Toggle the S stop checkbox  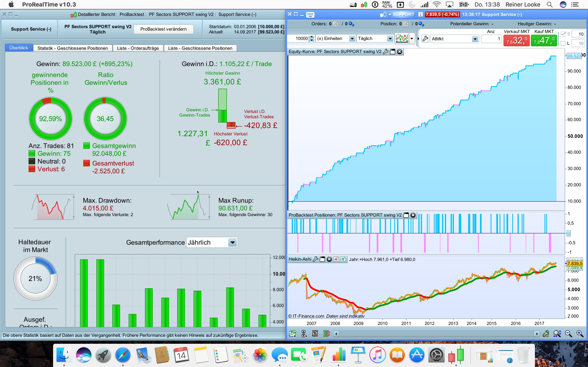pyautogui.click(x=563, y=34)
